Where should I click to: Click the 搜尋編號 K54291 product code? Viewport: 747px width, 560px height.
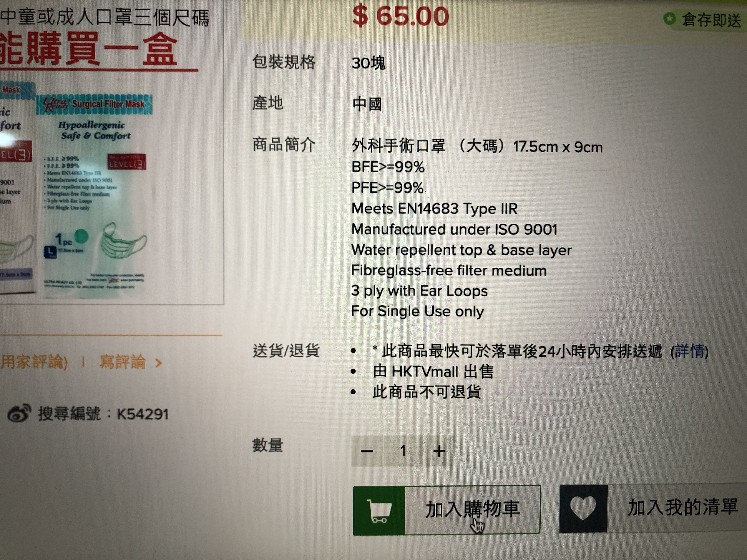(103, 414)
